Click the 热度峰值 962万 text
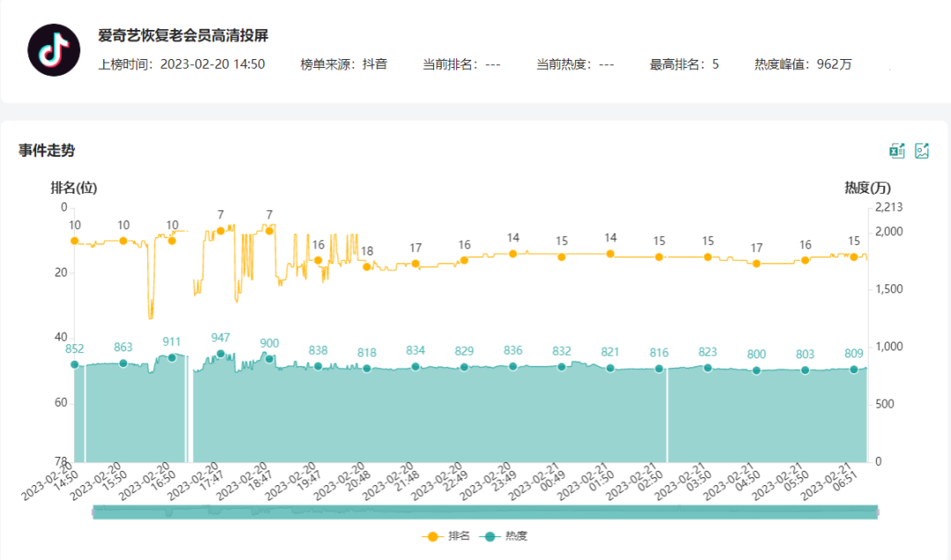The width and height of the screenshot is (951, 560). [802, 64]
